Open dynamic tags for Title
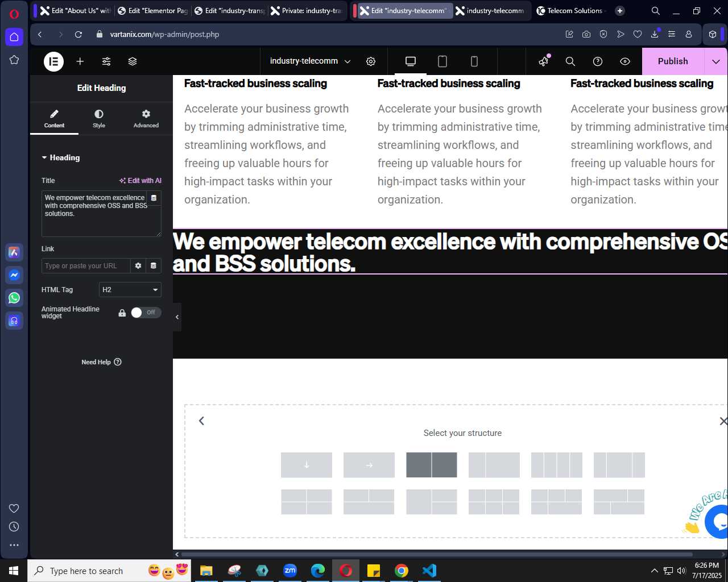The image size is (728, 582). (x=154, y=198)
